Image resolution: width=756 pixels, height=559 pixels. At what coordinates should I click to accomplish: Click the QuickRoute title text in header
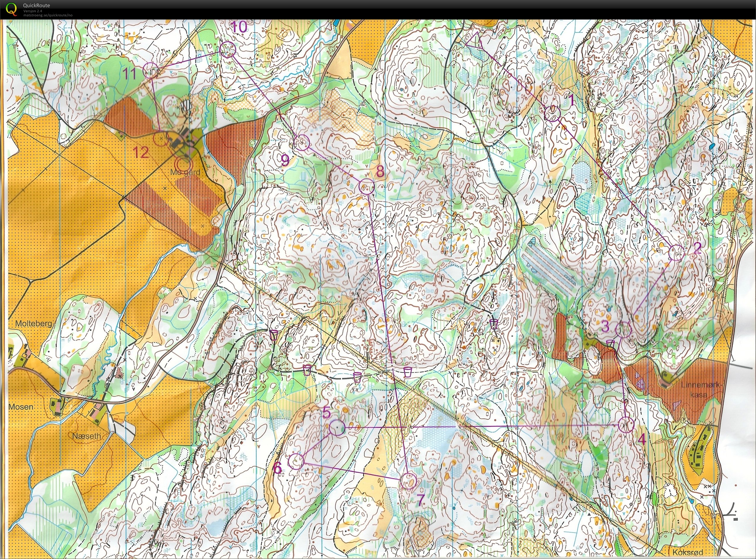point(36,5)
